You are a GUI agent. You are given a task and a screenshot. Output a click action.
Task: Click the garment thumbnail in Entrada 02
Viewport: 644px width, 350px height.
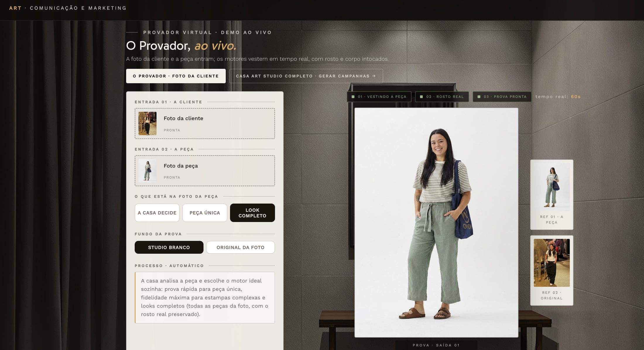(x=147, y=171)
